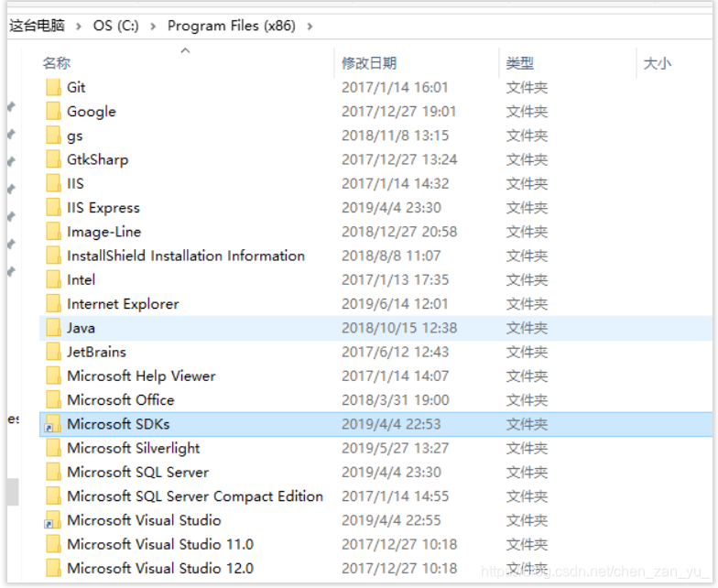Click the Microsoft Visual Studio 12.0 folder icon
The height and width of the screenshot is (588, 718).
[53, 568]
